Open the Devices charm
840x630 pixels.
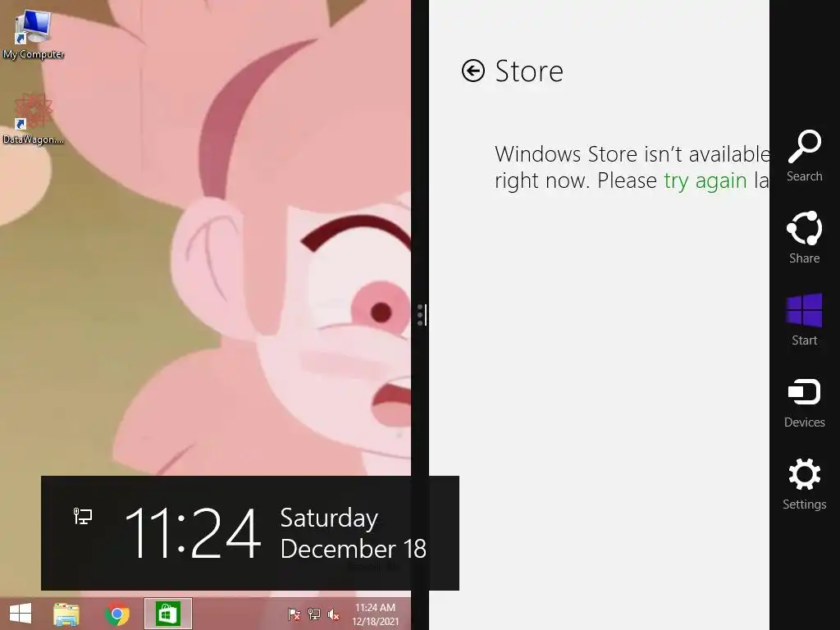[x=804, y=403]
